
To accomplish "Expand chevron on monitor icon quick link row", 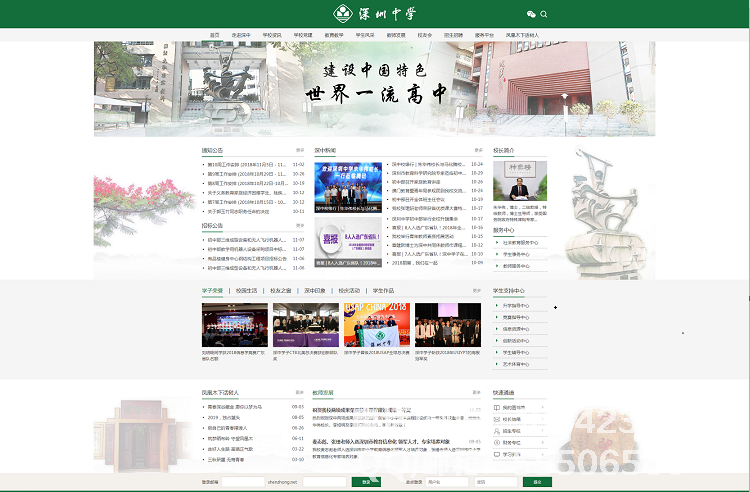I will coord(543,455).
